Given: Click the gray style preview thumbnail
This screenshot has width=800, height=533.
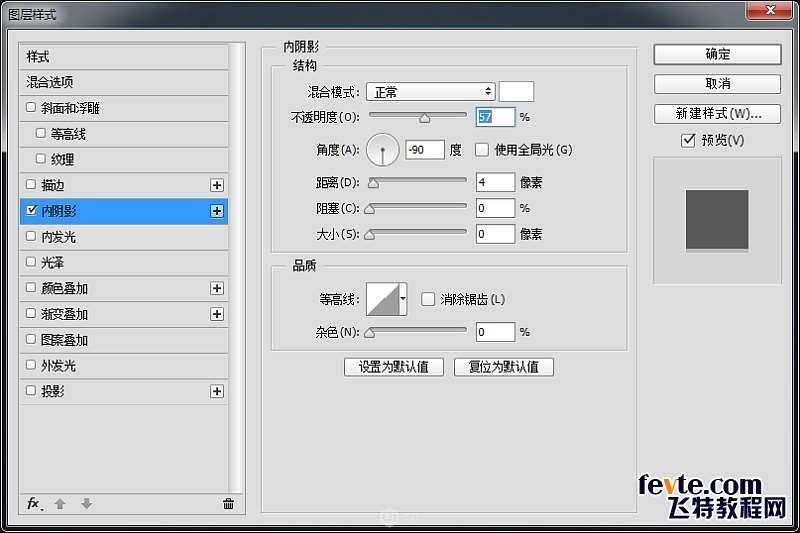Looking at the screenshot, I should pyautogui.click(x=717, y=220).
